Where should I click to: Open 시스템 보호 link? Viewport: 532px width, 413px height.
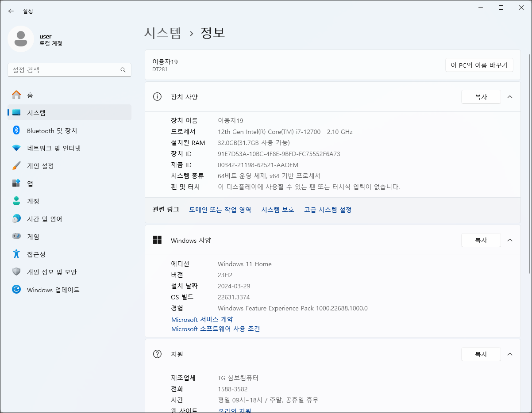tap(278, 210)
